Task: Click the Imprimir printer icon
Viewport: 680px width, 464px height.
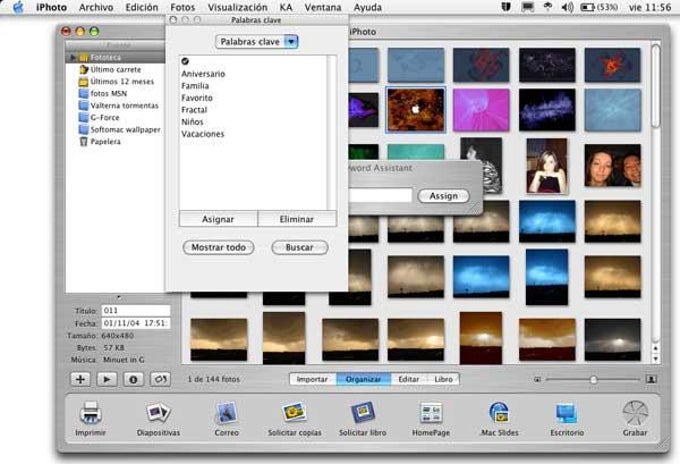Action: pos(91,412)
